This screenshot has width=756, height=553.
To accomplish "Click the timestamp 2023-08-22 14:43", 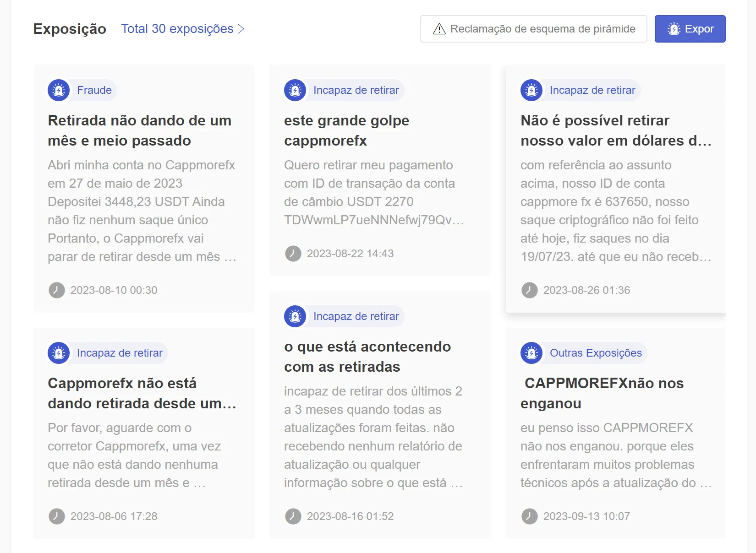I will pos(351,254).
